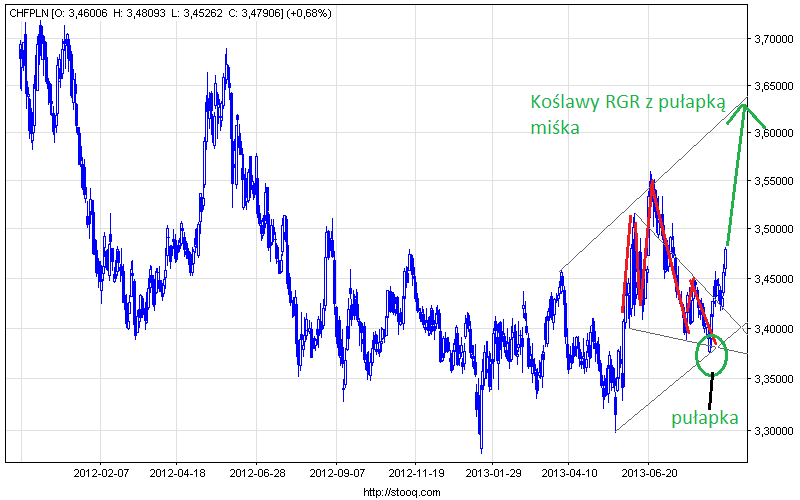The width and height of the screenshot is (800, 500).
Task: Click the 3,70000 price axis label
Action: tap(773, 39)
